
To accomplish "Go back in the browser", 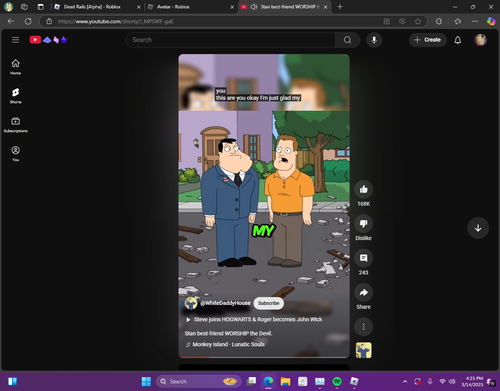I will click(x=11, y=21).
